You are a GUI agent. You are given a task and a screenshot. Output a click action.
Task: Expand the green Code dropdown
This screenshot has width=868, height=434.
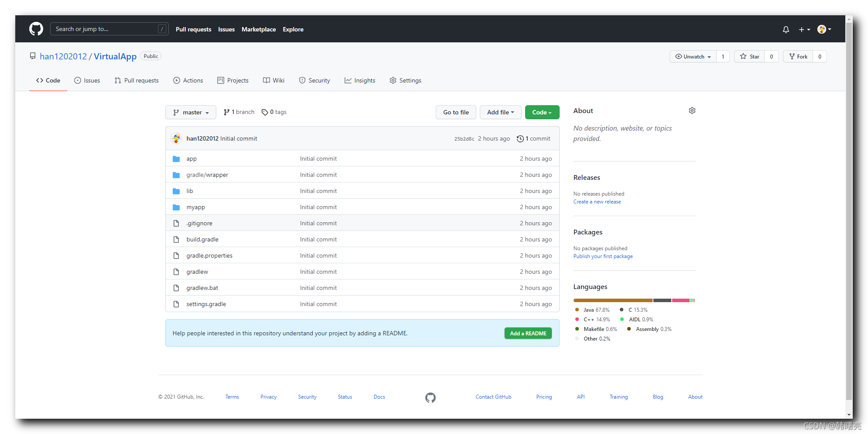(542, 112)
